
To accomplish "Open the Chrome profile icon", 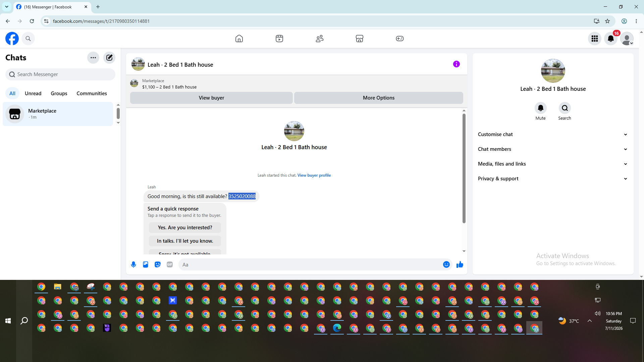I will coord(624,21).
